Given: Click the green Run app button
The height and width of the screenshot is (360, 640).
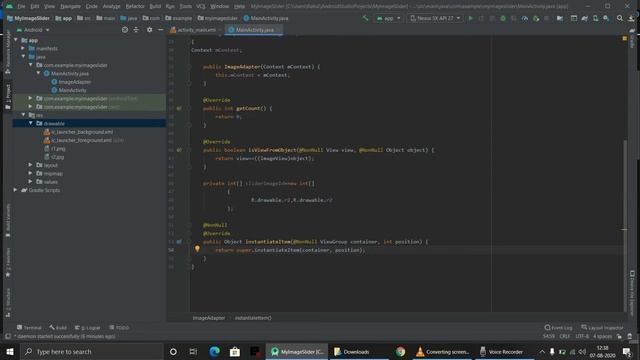Looking at the screenshot, I should [x=470, y=18].
